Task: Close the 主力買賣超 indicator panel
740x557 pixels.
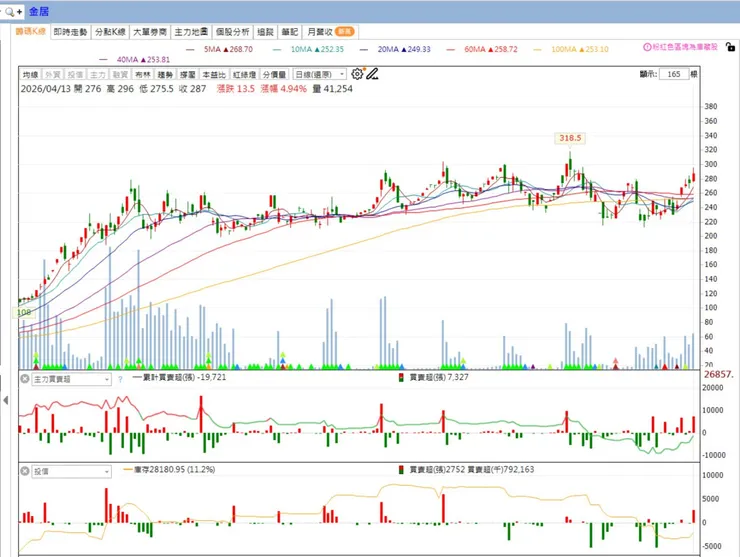Action: click(25, 379)
